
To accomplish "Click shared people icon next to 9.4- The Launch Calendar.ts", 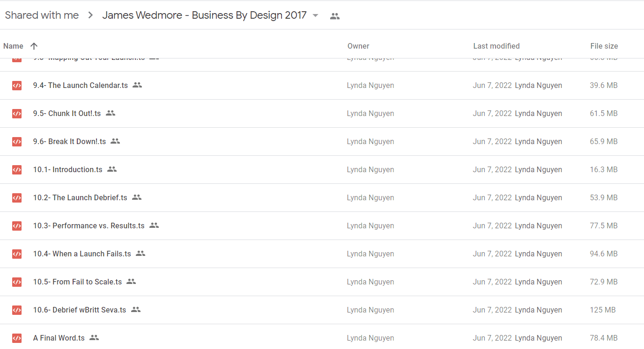I will tap(137, 85).
